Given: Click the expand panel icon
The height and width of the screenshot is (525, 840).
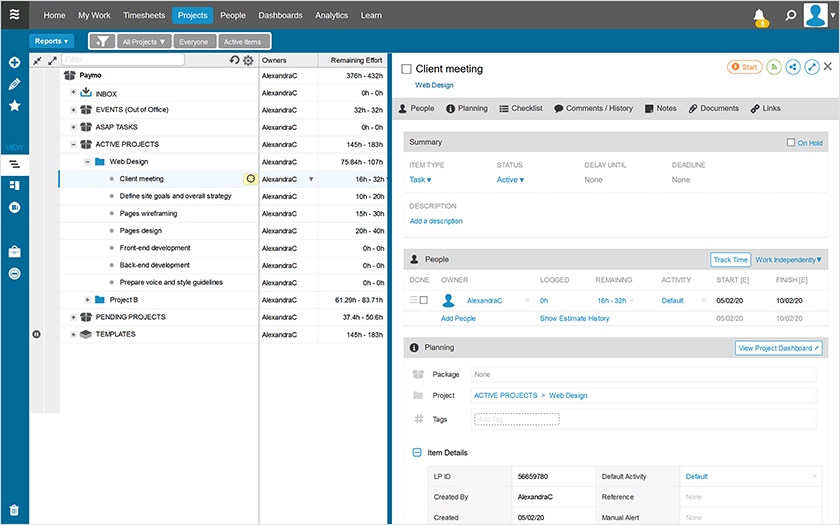Looking at the screenshot, I should click(812, 67).
